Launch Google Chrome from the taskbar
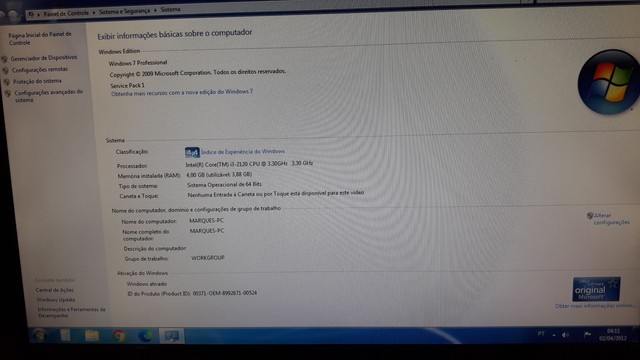 (119, 336)
